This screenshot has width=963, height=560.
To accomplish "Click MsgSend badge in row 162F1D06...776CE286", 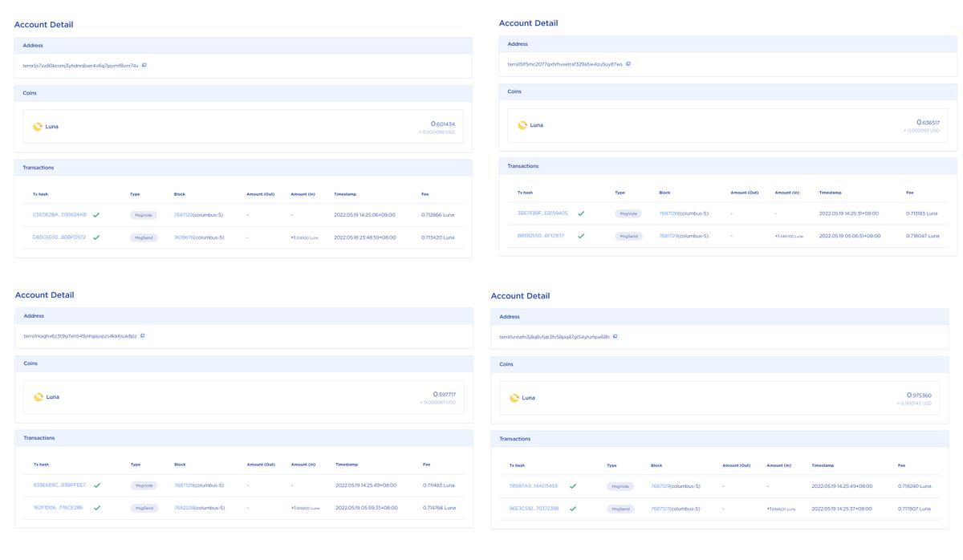I will click(144, 508).
